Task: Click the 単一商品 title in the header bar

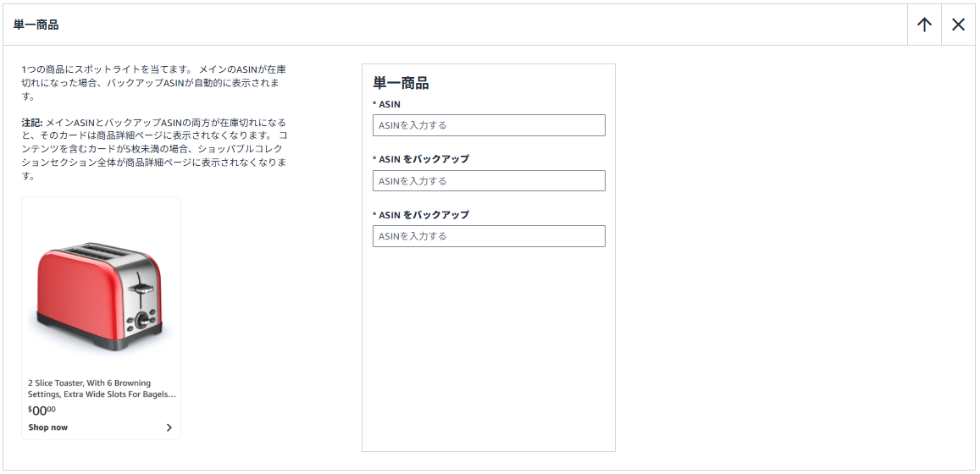Action: 36,25
